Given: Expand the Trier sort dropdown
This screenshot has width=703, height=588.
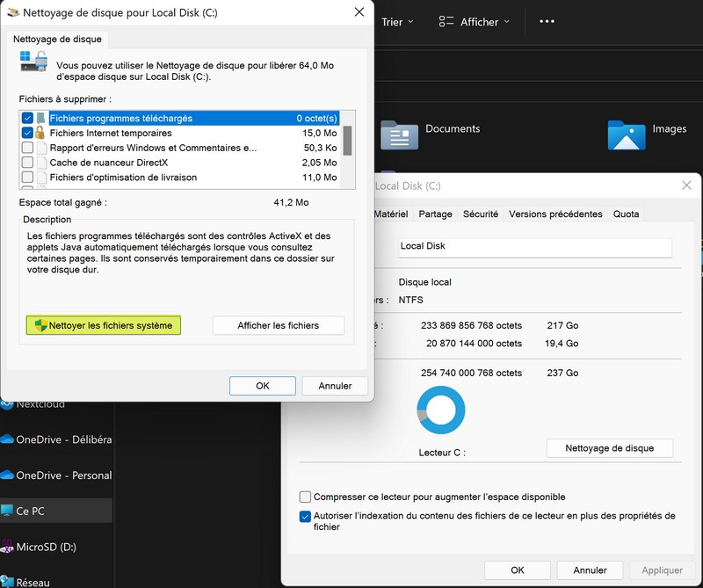Looking at the screenshot, I should click(397, 22).
